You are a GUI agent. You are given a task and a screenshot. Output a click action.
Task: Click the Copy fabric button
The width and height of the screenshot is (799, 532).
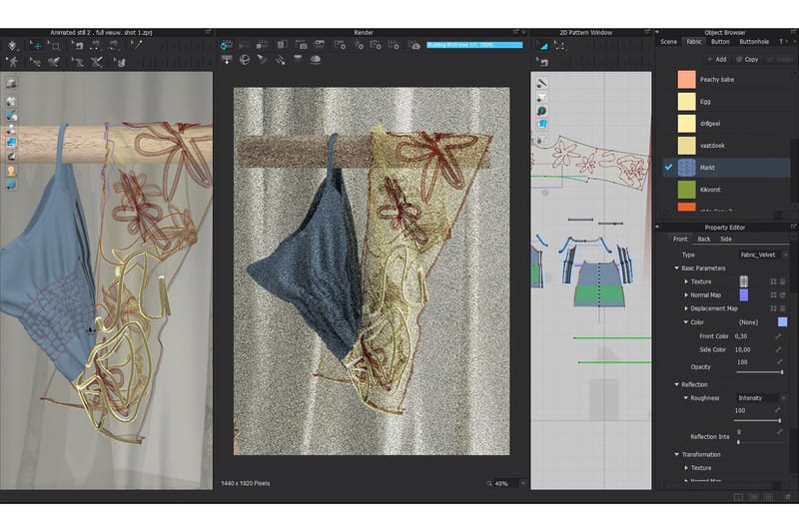tap(746, 59)
